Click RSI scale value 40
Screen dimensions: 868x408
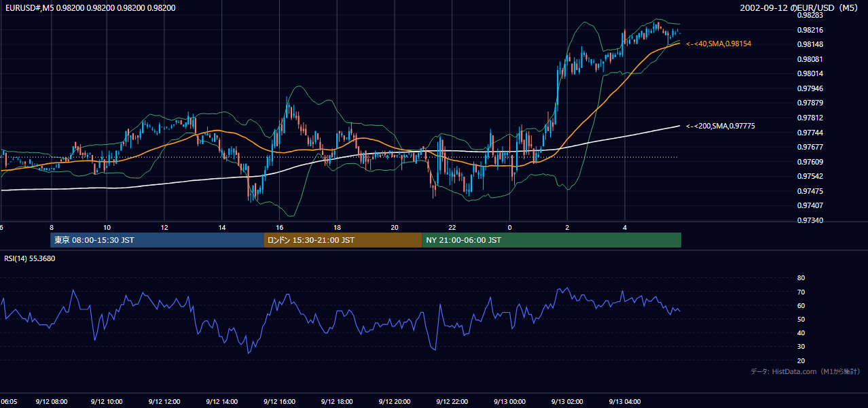point(801,333)
